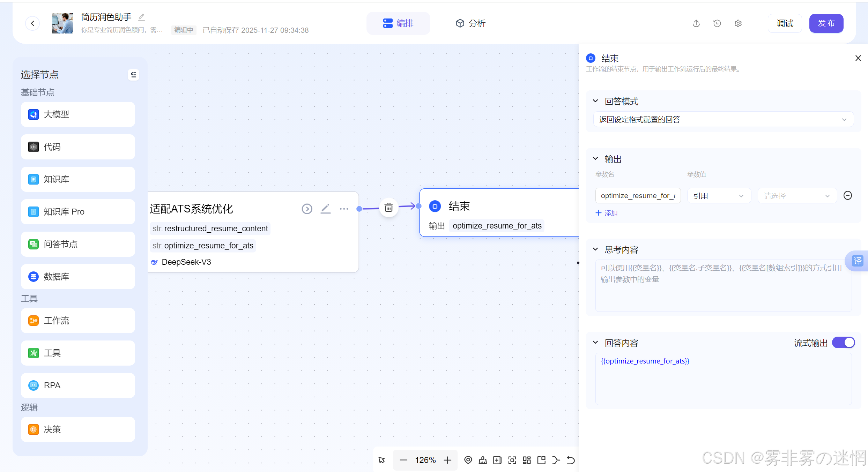
Task: Click the zoom-in plus button
Action: [447, 460]
